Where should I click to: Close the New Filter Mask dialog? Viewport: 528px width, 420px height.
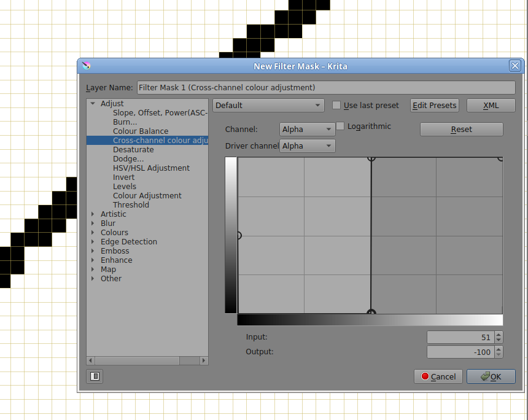pyautogui.click(x=515, y=66)
